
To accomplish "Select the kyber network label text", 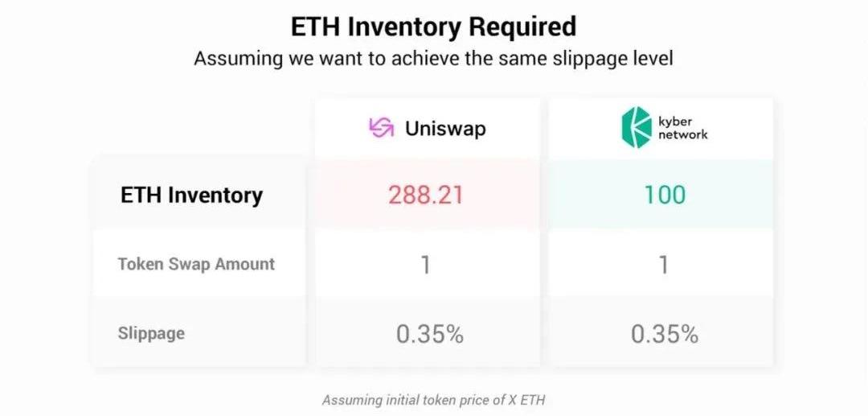I will tap(683, 128).
